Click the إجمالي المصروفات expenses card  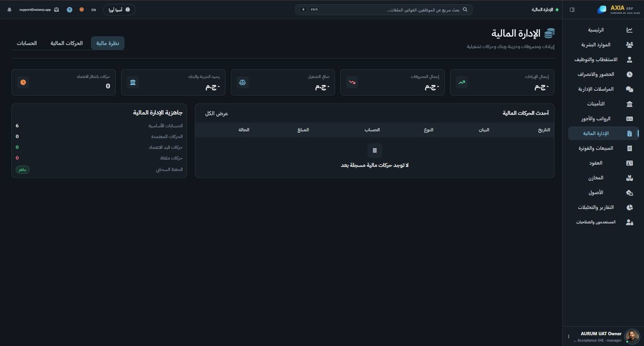click(x=392, y=82)
